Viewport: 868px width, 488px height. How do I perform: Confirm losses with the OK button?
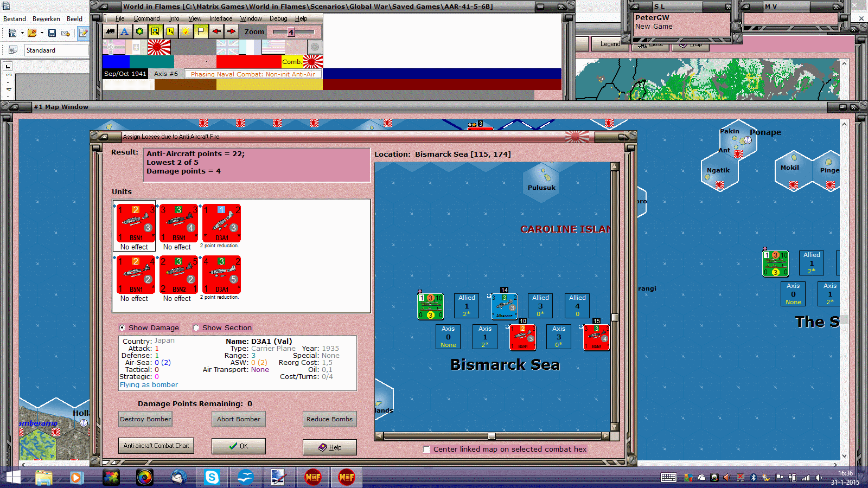coord(239,446)
